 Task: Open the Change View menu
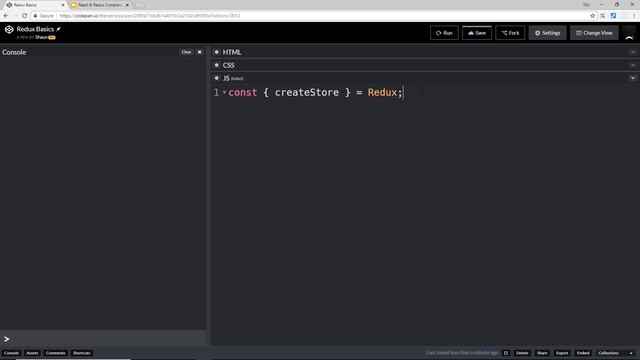(594, 33)
